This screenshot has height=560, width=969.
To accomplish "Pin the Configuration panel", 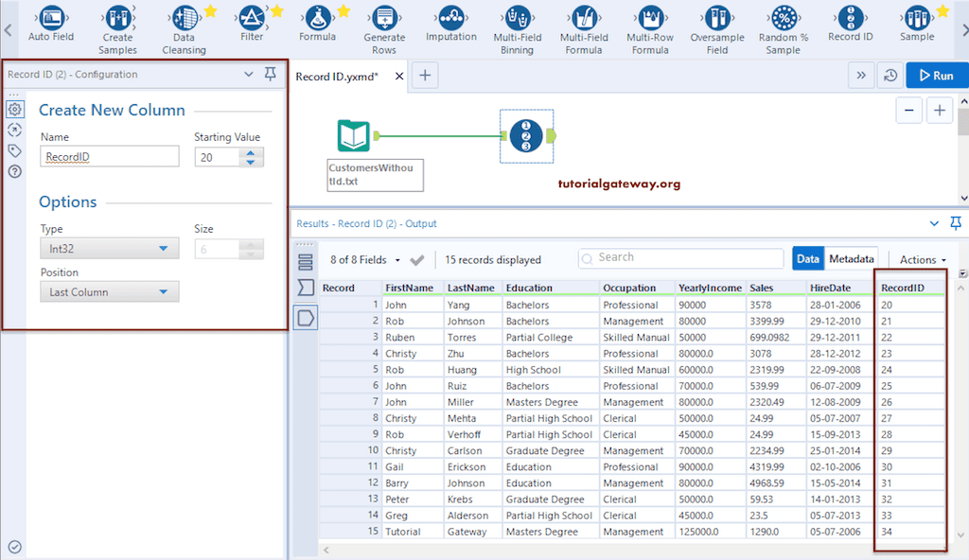I will pos(271,74).
